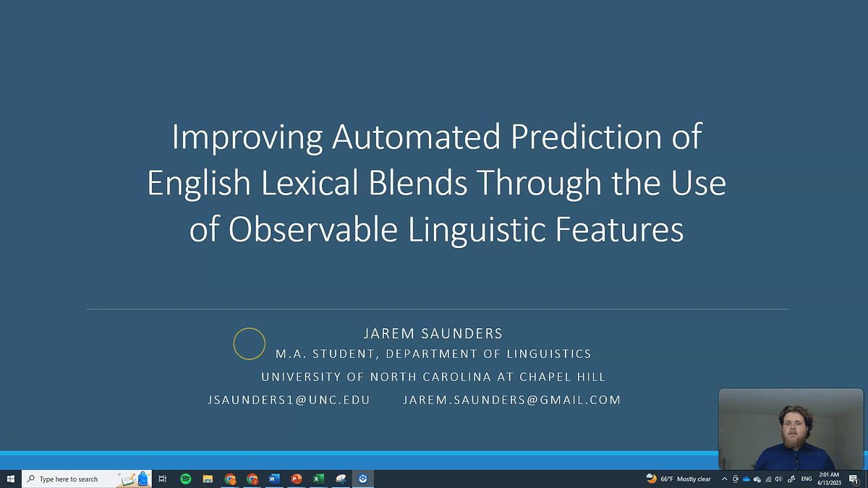Click the cloud sync status tray icon
This screenshot has height=488, width=868.
coord(757,479)
